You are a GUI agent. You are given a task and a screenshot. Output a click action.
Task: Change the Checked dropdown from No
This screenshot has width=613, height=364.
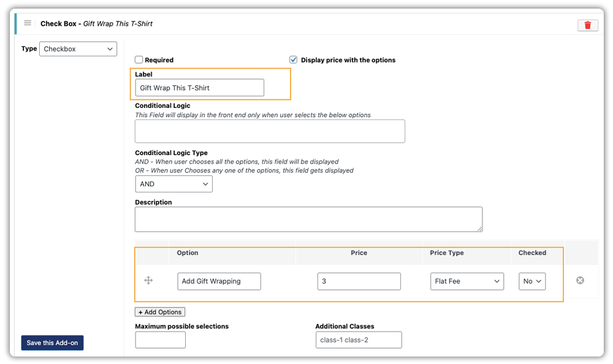[x=531, y=281]
